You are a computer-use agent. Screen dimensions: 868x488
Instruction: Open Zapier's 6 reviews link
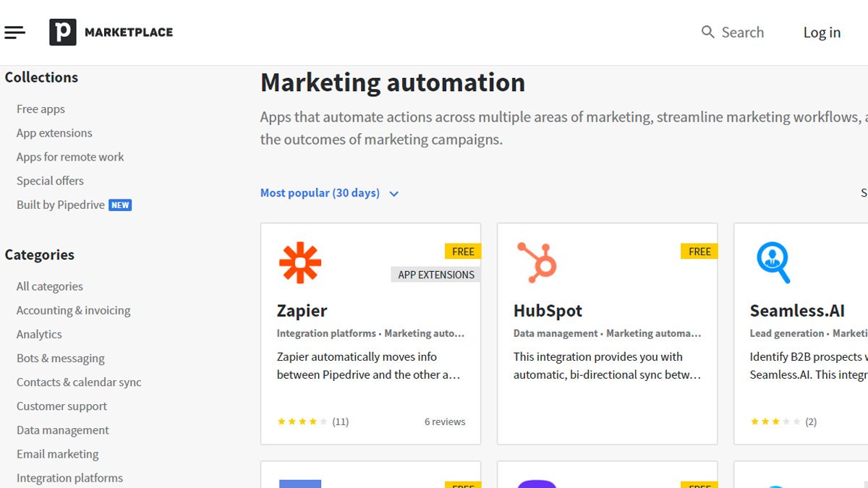coord(446,421)
